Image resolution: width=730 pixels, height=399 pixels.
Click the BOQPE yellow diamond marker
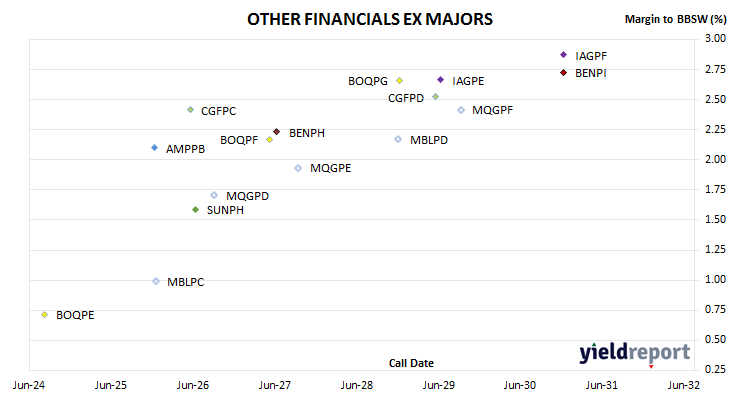coord(45,315)
